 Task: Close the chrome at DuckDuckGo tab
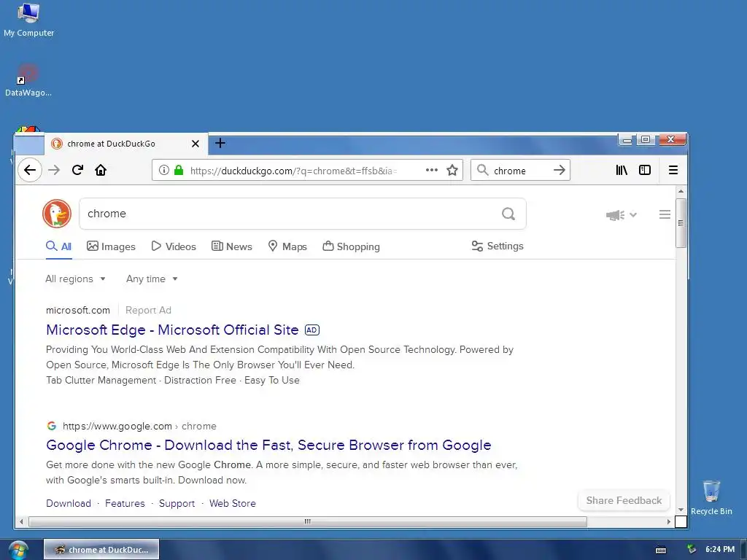point(196,144)
